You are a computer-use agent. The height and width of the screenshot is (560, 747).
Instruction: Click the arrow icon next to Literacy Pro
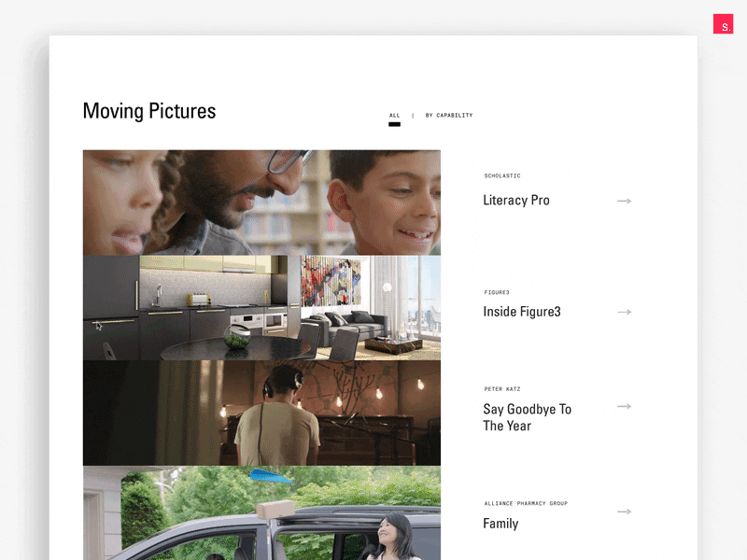point(624,201)
